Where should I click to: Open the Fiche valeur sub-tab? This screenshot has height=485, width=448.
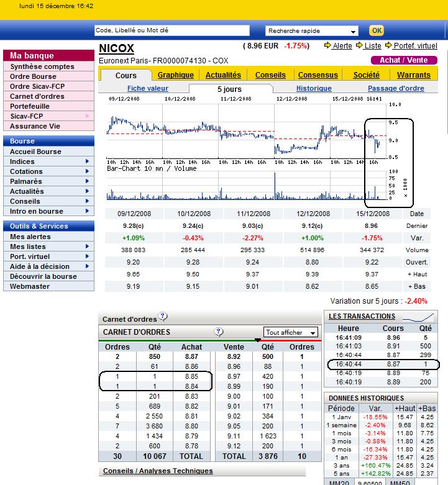(148, 88)
